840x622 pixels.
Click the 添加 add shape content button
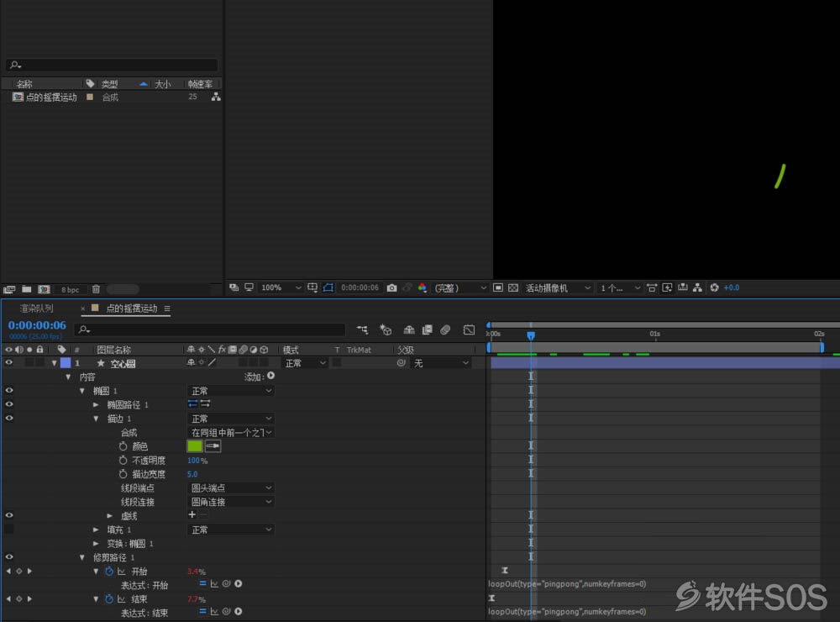[271, 376]
